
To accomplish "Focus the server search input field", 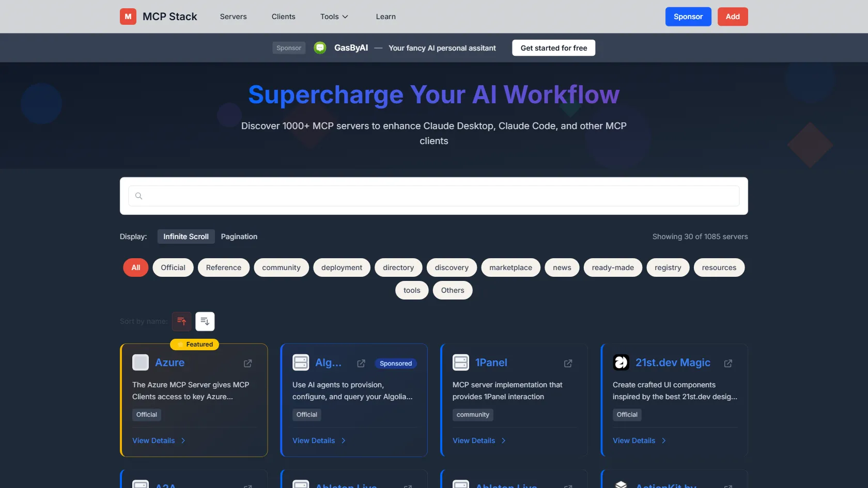I will (434, 196).
